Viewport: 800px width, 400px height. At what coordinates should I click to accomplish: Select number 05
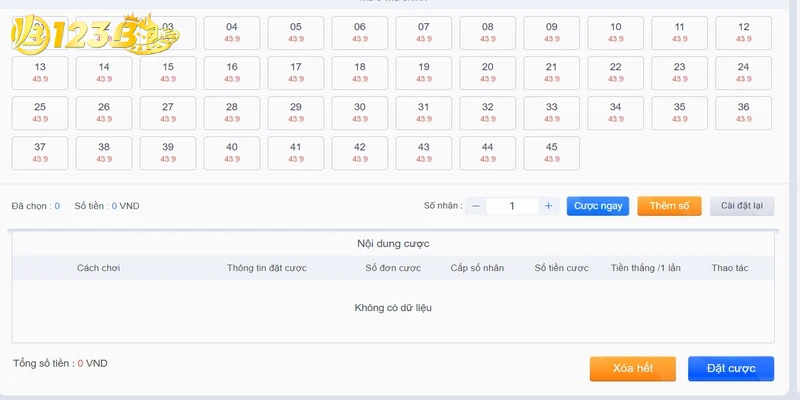296,33
